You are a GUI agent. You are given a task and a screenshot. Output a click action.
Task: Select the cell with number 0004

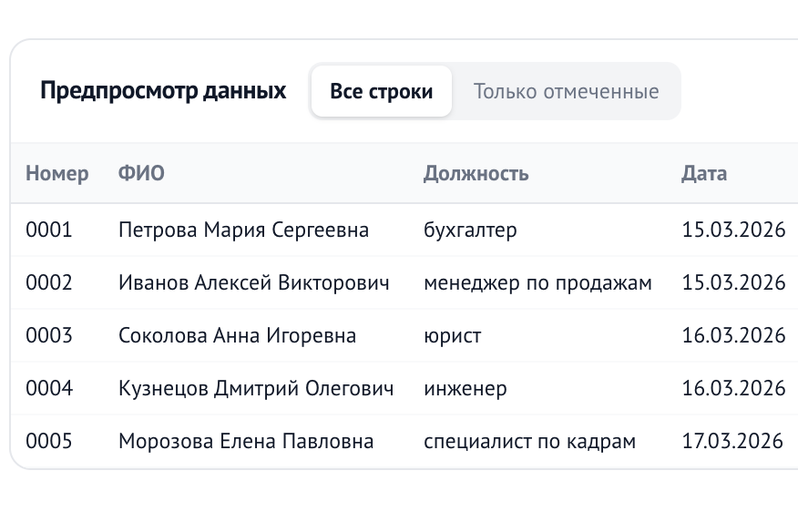(49, 388)
